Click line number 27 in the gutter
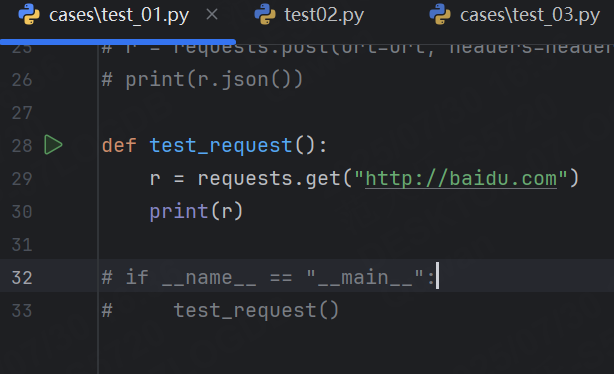614x374 pixels. (x=22, y=113)
